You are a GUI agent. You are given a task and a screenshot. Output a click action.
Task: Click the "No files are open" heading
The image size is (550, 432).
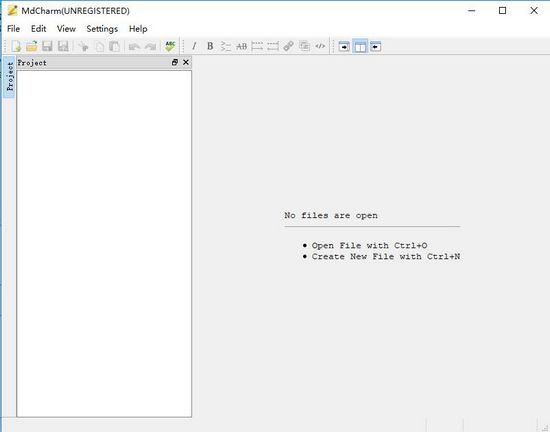(331, 215)
